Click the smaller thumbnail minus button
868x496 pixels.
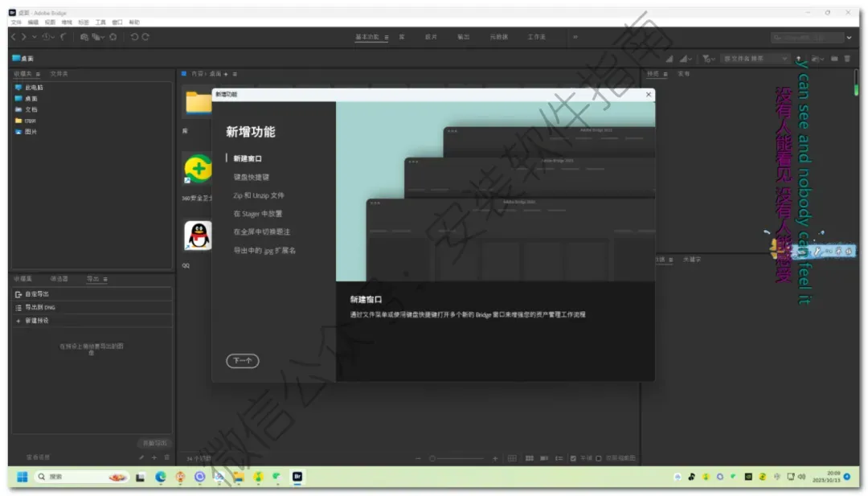click(x=418, y=458)
